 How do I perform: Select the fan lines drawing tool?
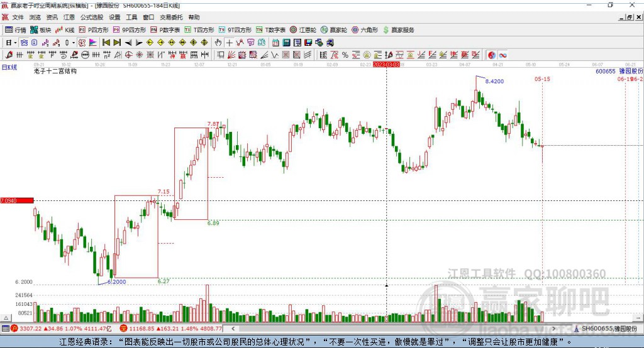coord(231,55)
